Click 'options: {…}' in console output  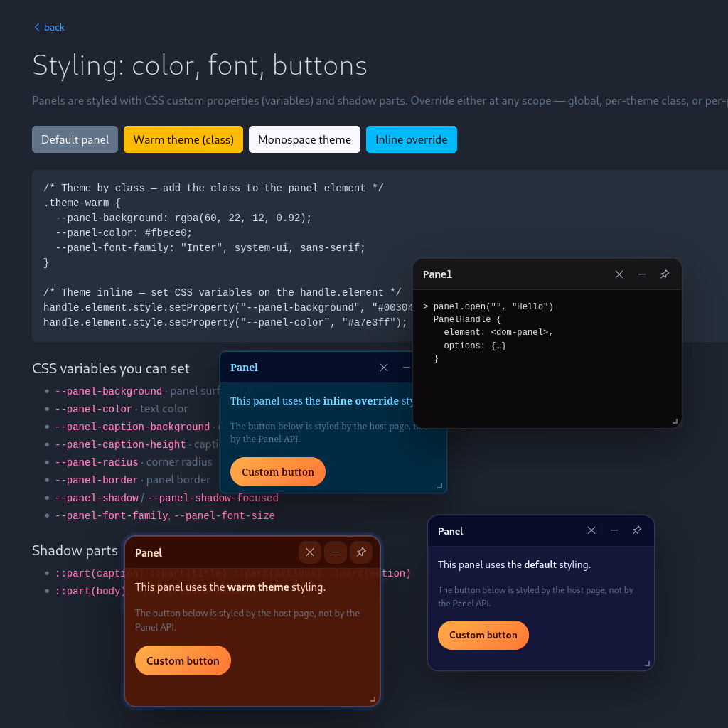[475, 346]
